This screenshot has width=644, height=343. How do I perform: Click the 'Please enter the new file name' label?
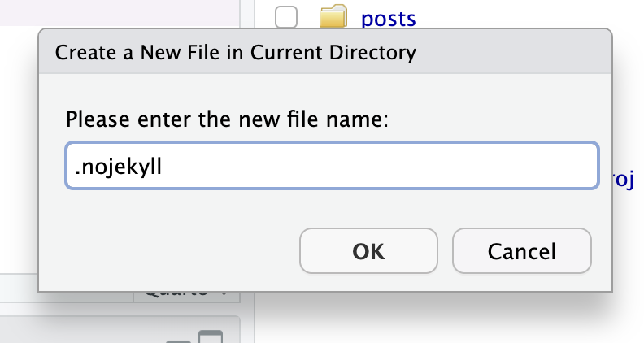tap(227, 119)
